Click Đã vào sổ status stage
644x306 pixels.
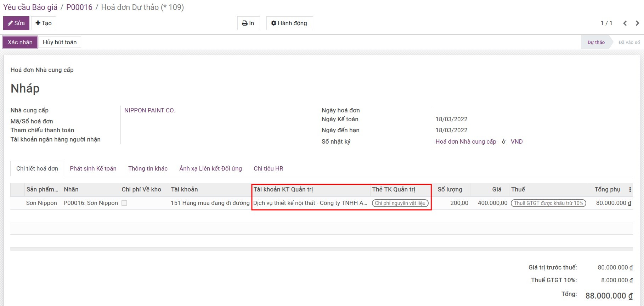629,43
